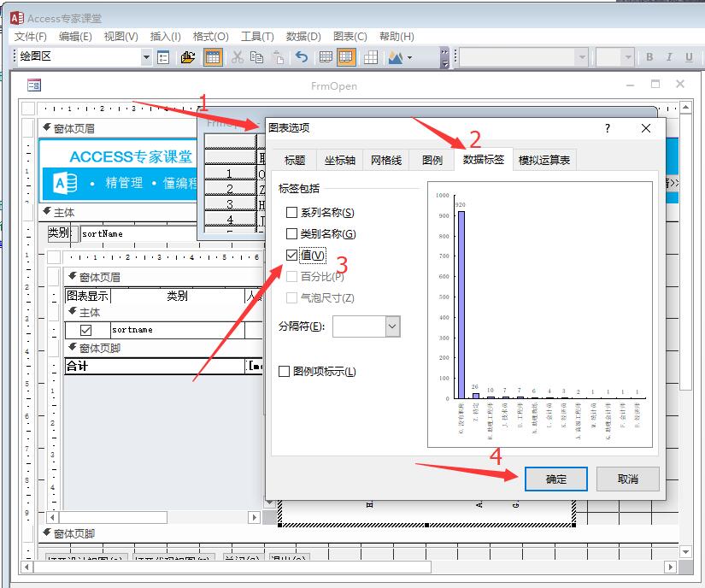Click the 取消 button
The width and height of the screenshot is (705, 588).
pos(628,479)
